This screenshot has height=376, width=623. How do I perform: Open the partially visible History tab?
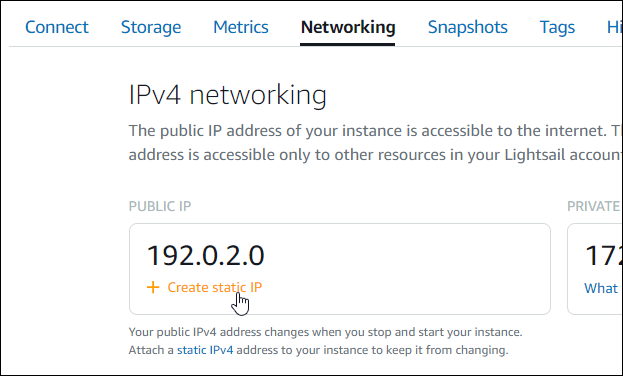coord(614,27)
